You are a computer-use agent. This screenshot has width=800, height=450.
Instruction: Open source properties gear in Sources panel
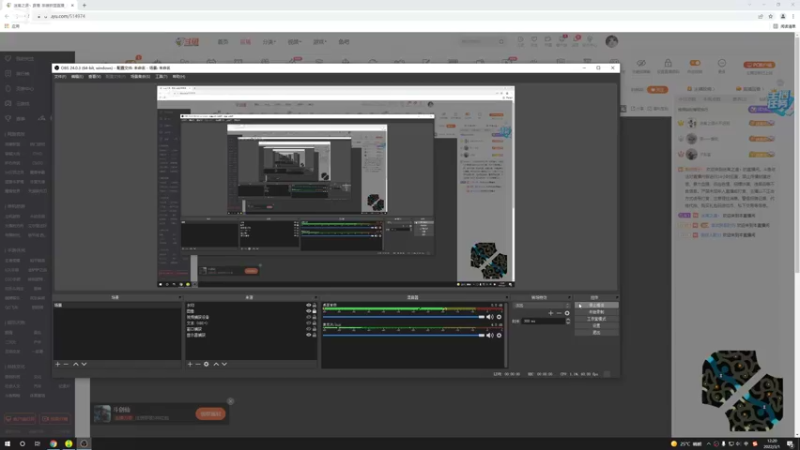206,364
